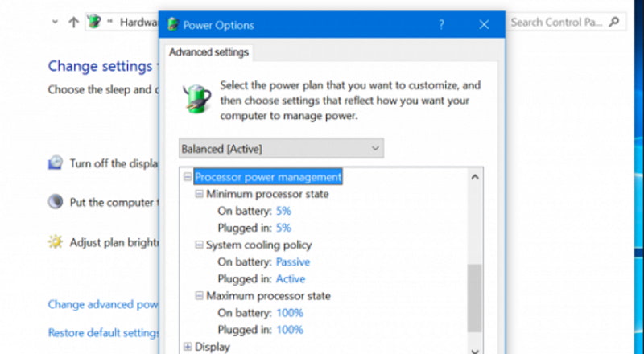Screen dimensions: 644x354
Task: Click the Passive value for cooling on battery
Action: point(292,261)
